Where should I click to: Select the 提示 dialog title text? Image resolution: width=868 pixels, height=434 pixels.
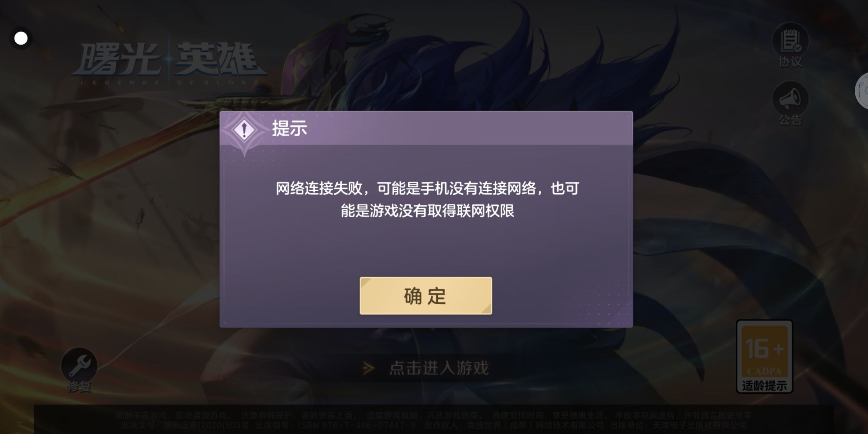coord(289,129)
